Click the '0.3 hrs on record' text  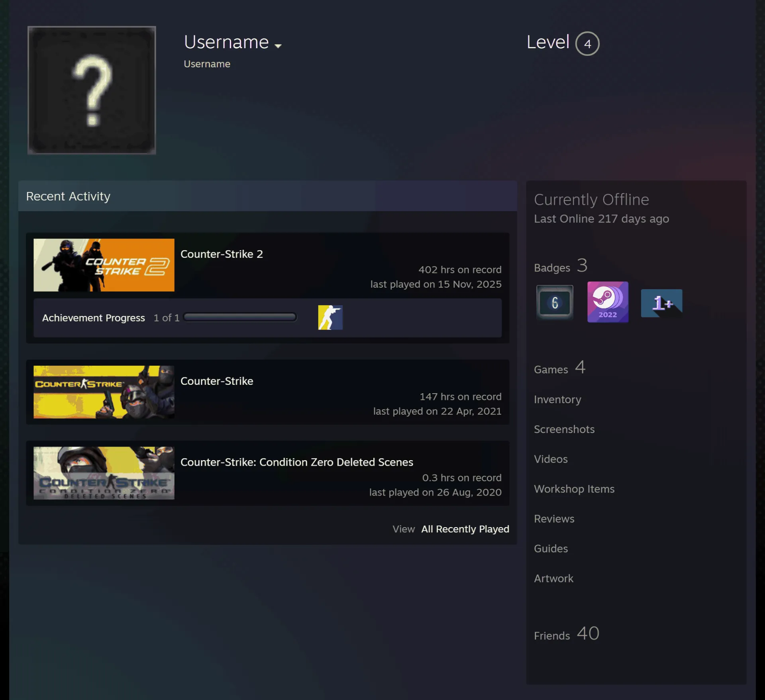[x=462, y=478]
